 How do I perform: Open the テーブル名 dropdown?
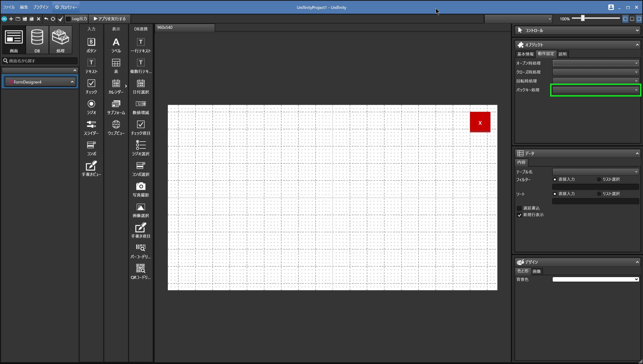click(x=595, y=172)
